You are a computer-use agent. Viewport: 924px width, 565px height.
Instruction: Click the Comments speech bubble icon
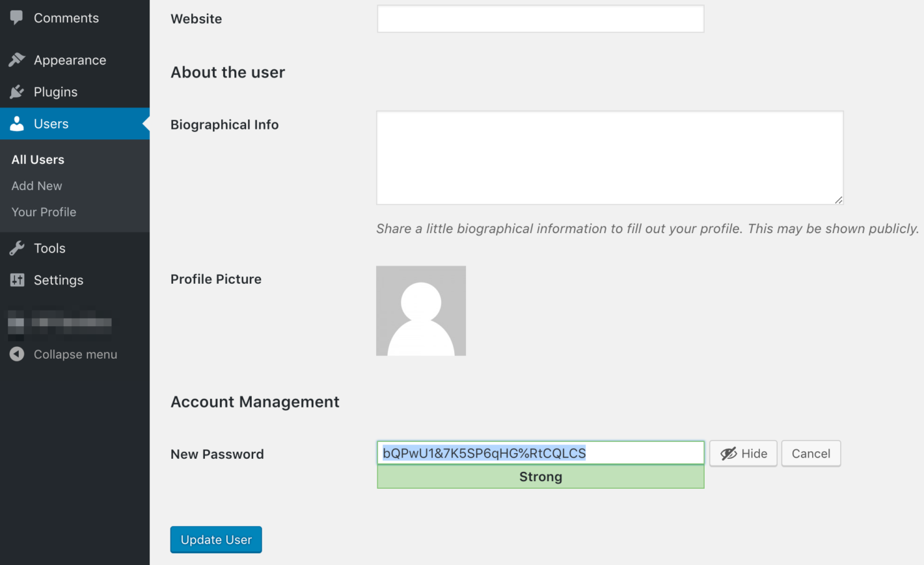(x=17, y=18)
